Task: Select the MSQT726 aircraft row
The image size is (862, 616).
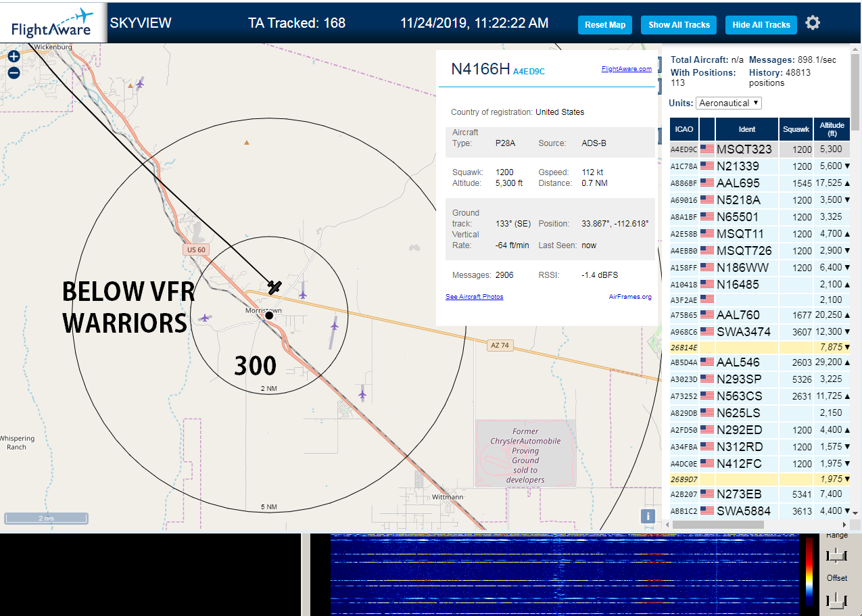Action: click(760, 251)
